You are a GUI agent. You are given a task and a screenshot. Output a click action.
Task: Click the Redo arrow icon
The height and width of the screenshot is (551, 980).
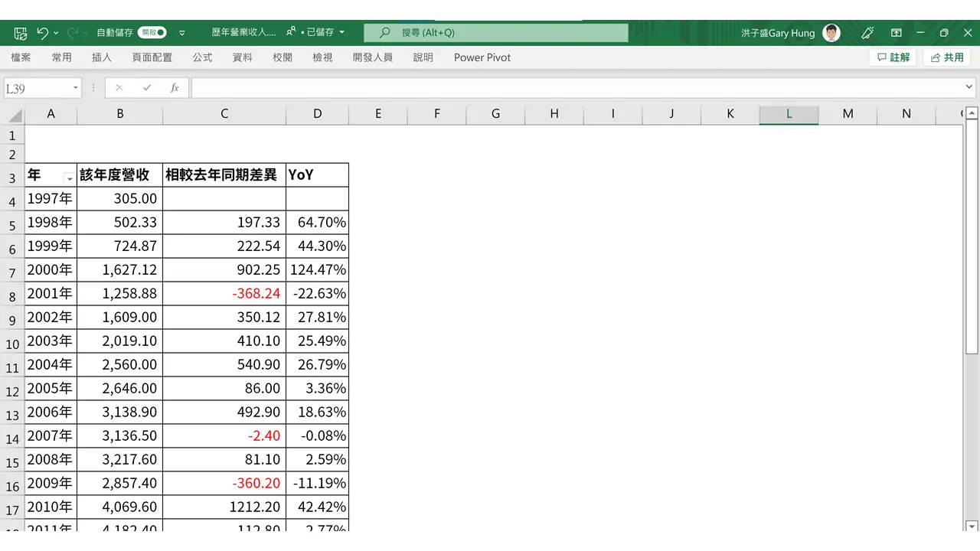click(73, 33)
